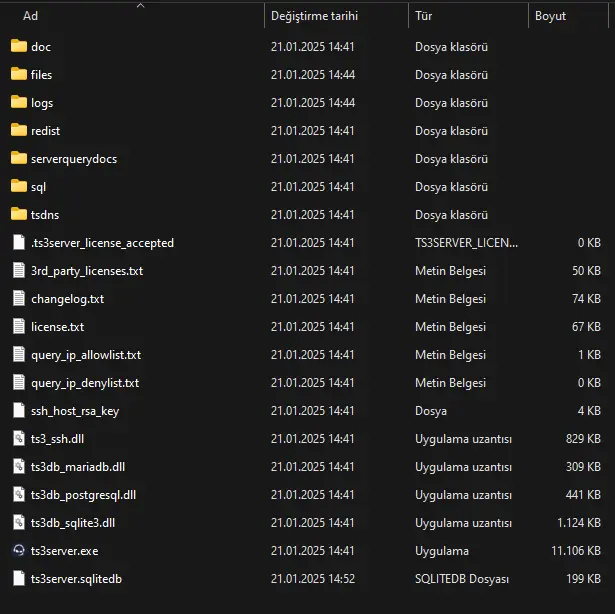Image resolution: width=615 pixels, height=614 pixels.
Task: Click the .ts3server_license_accepted file icon
Action: point(19,242)
